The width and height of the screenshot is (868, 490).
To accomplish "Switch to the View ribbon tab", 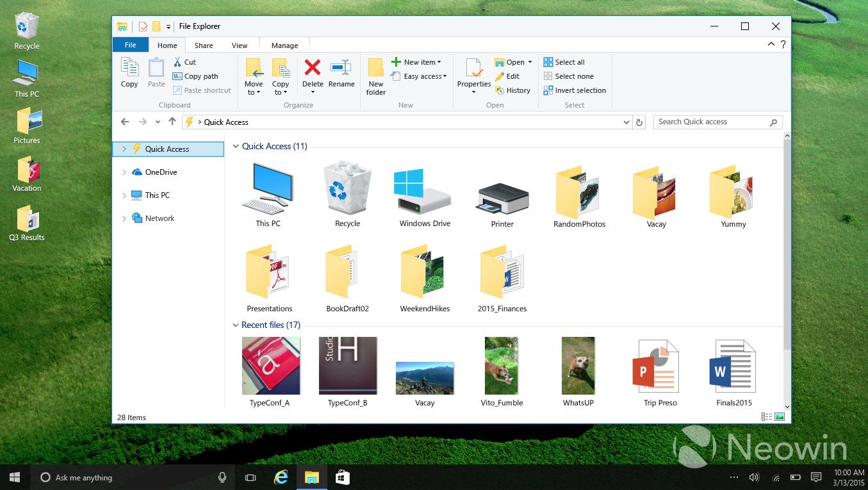I will pos(240,45).
